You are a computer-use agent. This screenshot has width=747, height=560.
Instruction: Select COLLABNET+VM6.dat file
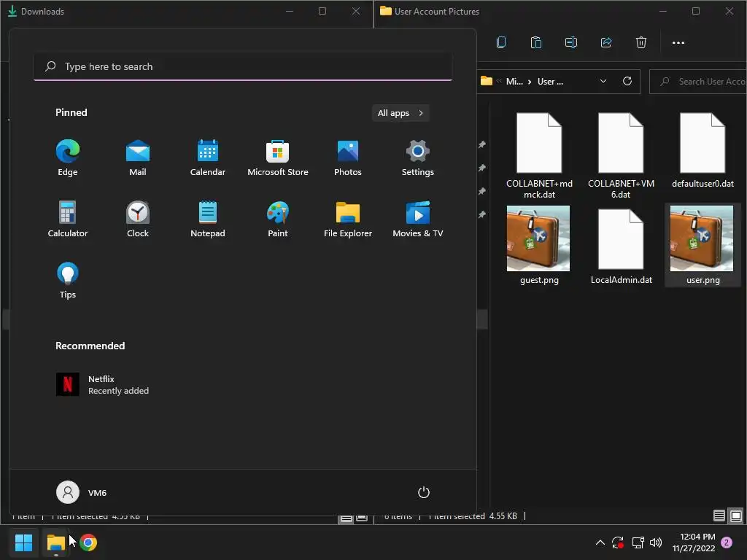(x=622, y=156)
